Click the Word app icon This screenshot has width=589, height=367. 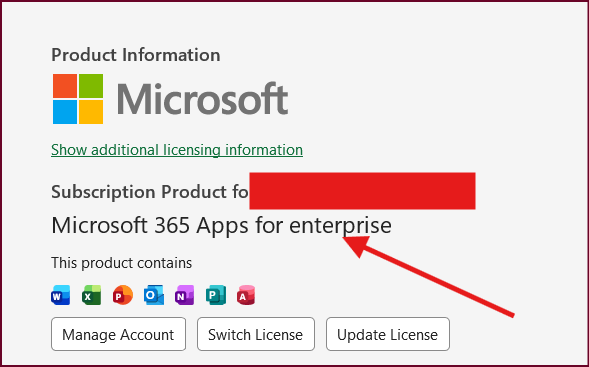point(61,295)
